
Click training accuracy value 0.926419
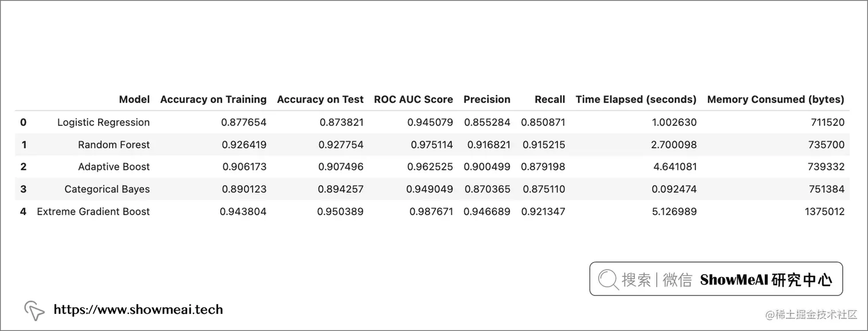244,145
